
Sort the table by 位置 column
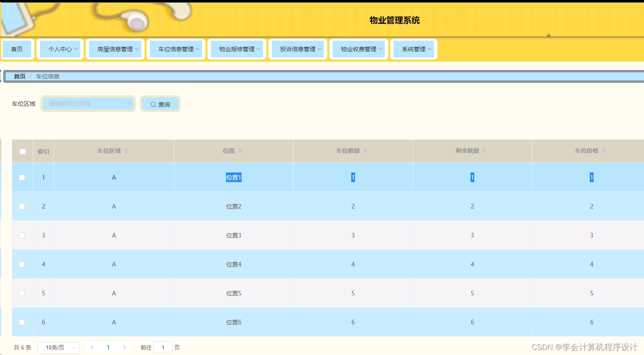click(239, 150)
